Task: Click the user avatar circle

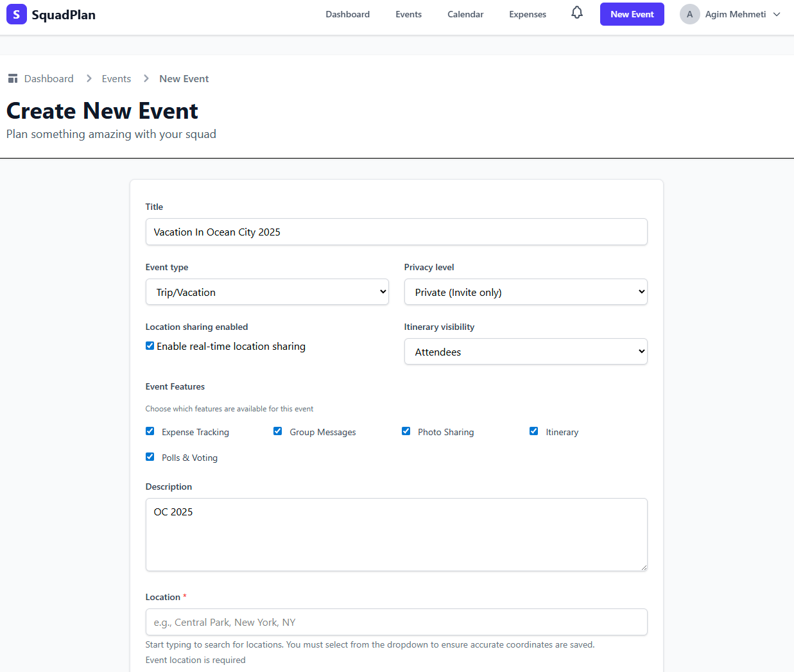Action: (x=689, y=13)
